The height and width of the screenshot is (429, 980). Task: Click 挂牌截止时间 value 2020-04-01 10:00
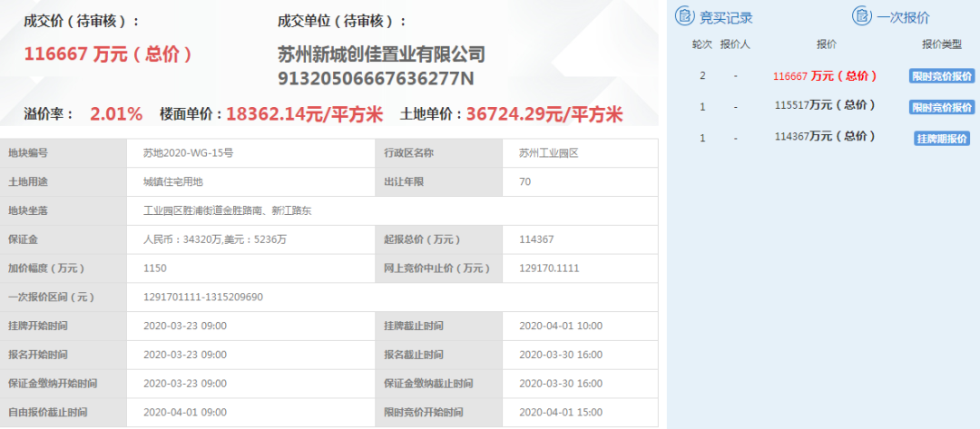(561, 326)
